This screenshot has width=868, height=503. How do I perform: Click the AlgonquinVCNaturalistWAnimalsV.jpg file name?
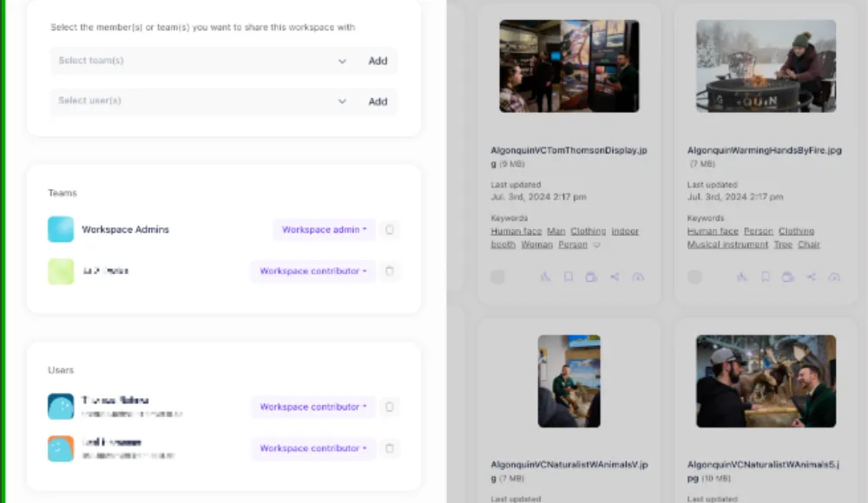pos(569,470)
